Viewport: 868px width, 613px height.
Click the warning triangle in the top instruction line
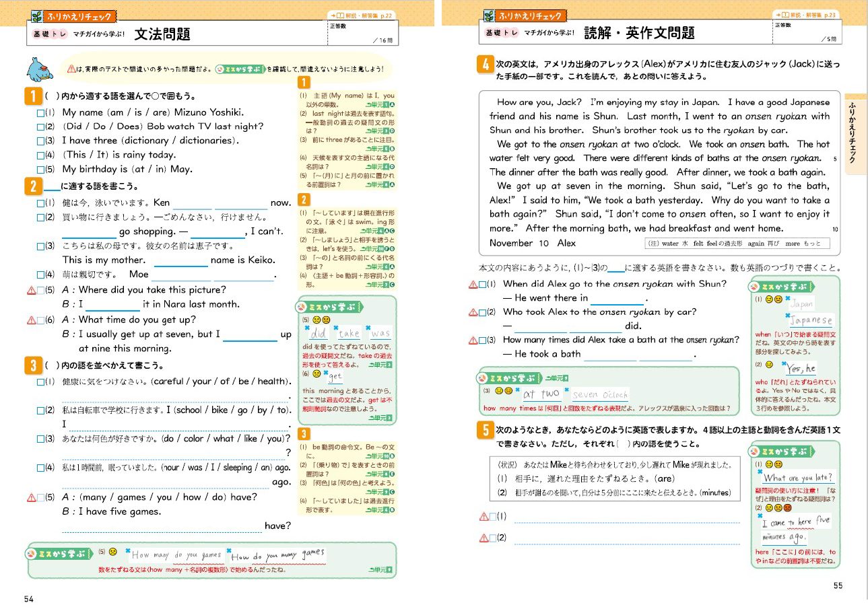coord(72,69)
